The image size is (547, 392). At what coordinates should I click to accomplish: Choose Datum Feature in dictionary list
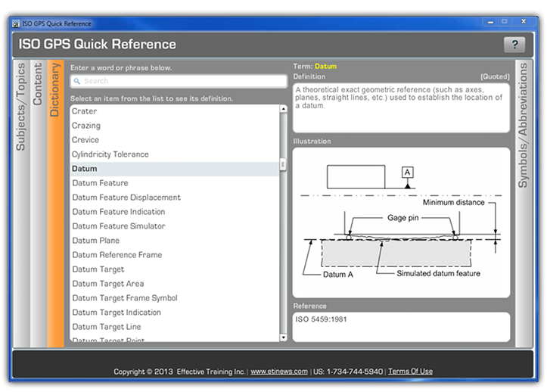[100, 183]
